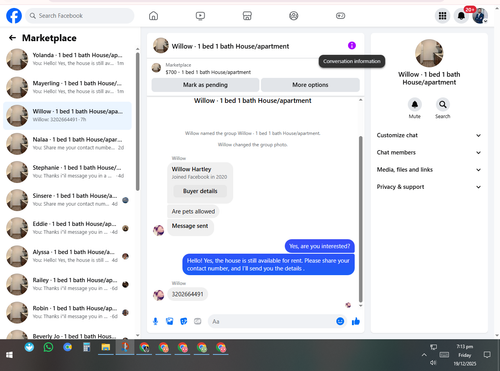Open the purple Conversation information icon

352,45
